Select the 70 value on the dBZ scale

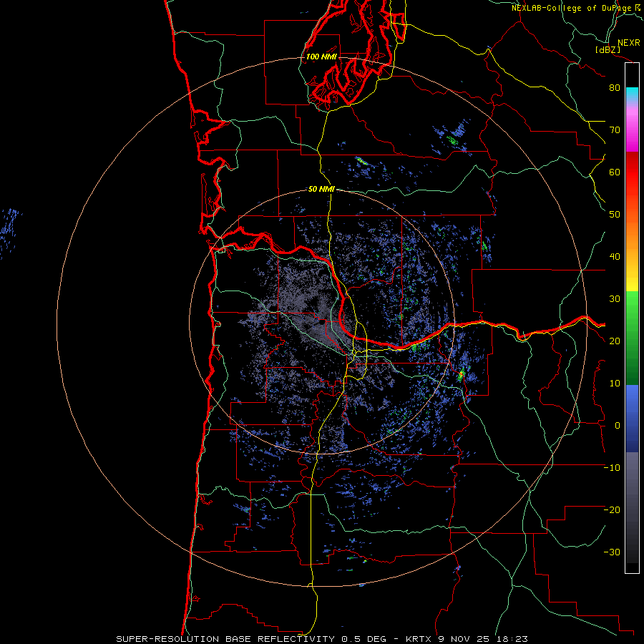click(615, 130)
